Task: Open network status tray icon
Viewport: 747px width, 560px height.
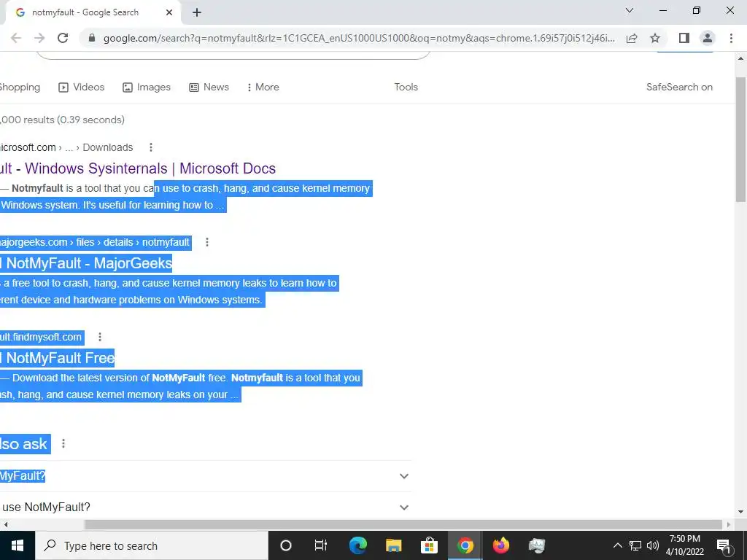Action: tap(635, 545)
